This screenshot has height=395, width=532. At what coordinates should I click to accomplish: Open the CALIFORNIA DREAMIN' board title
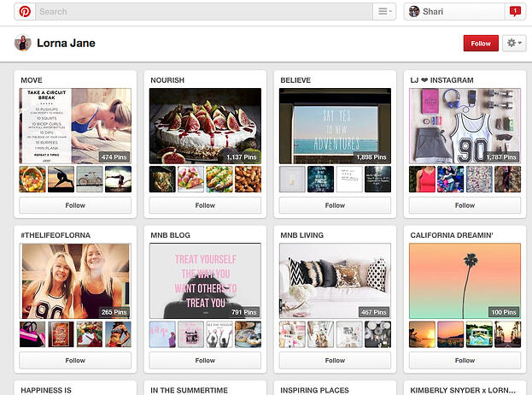(x=452, y=235)
